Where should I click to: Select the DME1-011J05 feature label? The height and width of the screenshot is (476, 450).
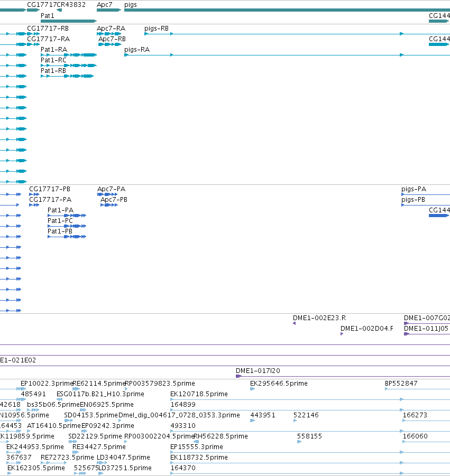pyautogui.click(x=426, y=329)
